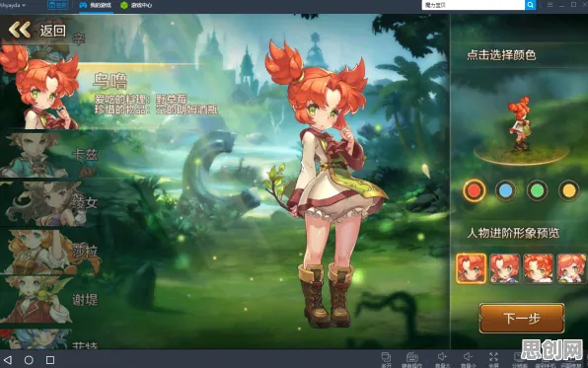Choose character 绫女 from the list
This screenshot has height=368, width=588.
point(48,203)
